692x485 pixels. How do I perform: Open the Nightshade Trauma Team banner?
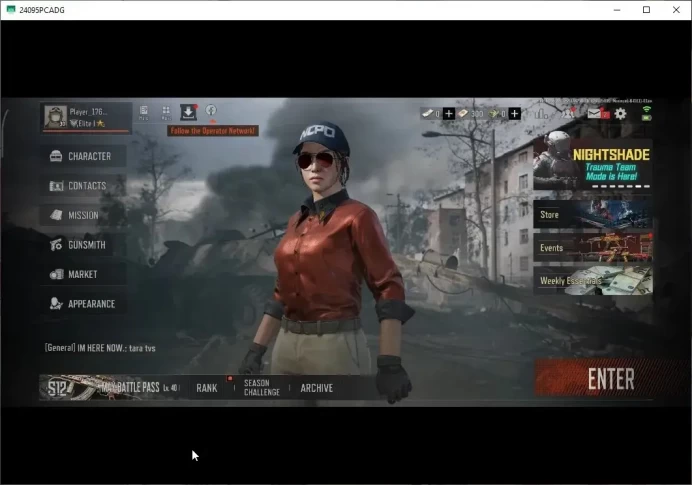point(592,163)
